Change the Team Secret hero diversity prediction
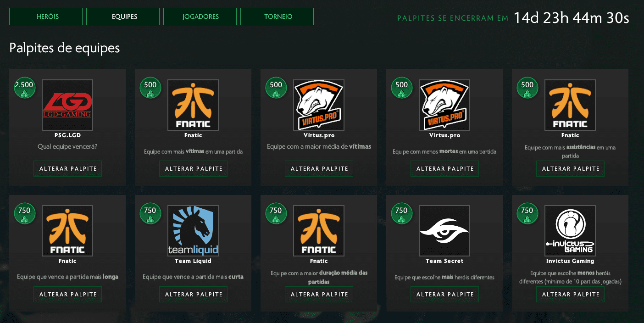 pyautogui.click(x=445, y=295)
